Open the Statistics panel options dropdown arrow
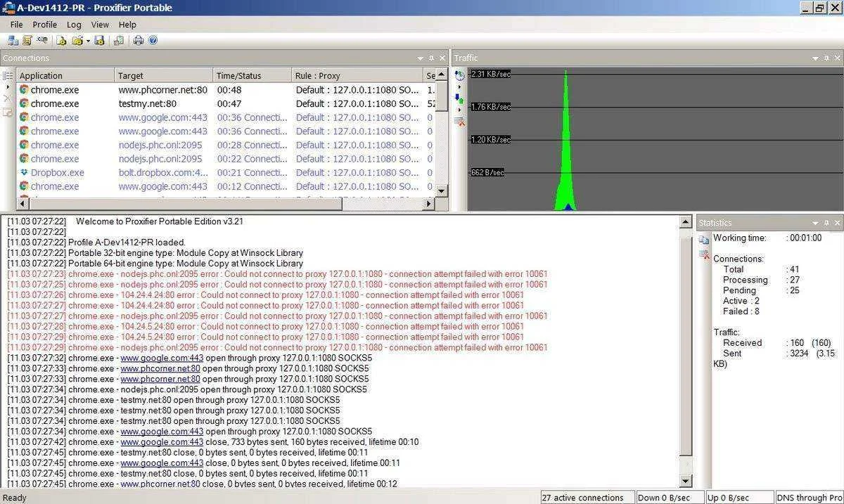 [x=815, y=223]
